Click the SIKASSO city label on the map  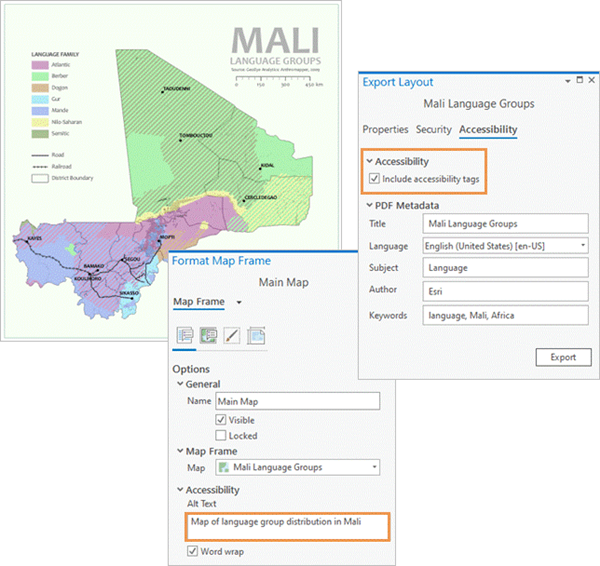click(129, 293)
